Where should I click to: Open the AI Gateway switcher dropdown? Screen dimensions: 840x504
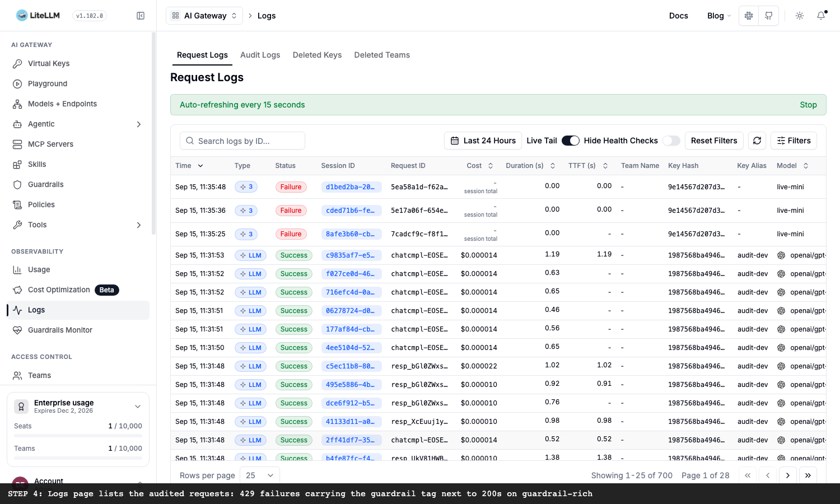204,16
